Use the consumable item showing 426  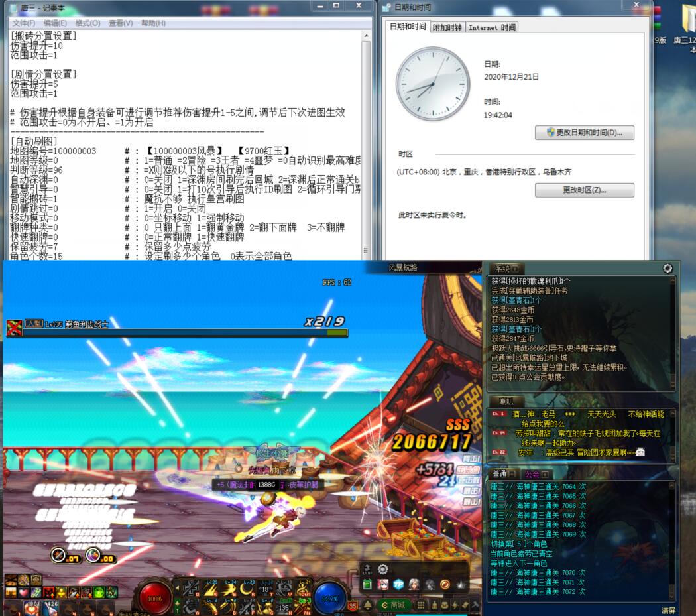(x=50, y=608)
